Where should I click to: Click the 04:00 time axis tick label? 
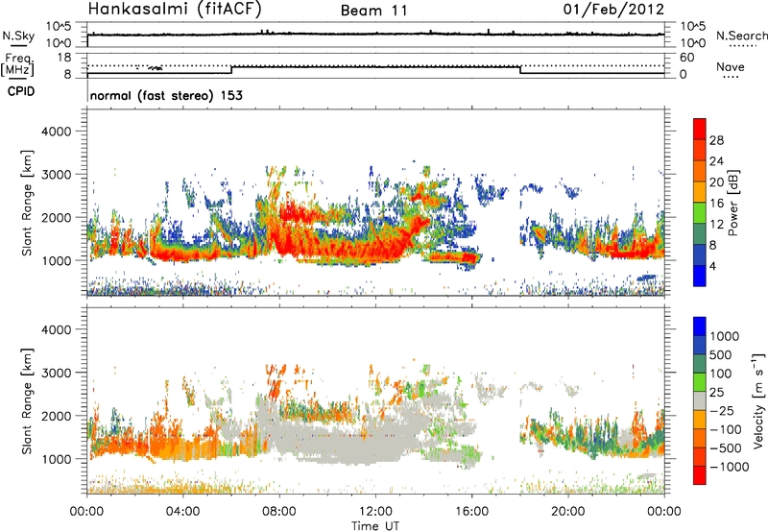tap(182, 511)
